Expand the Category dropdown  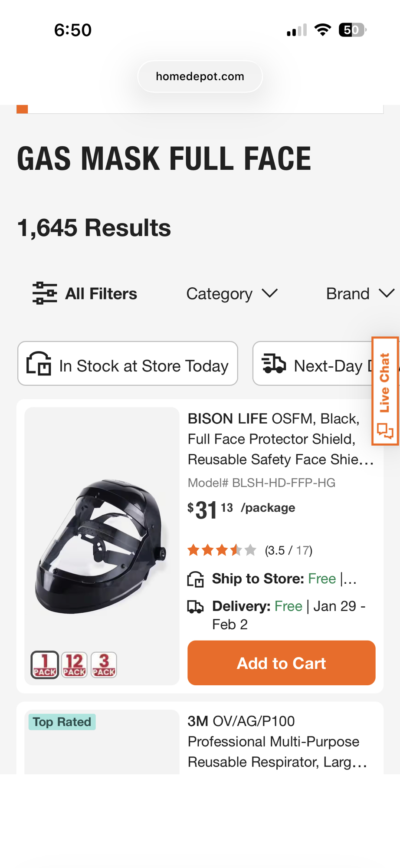tap(232, 294)
